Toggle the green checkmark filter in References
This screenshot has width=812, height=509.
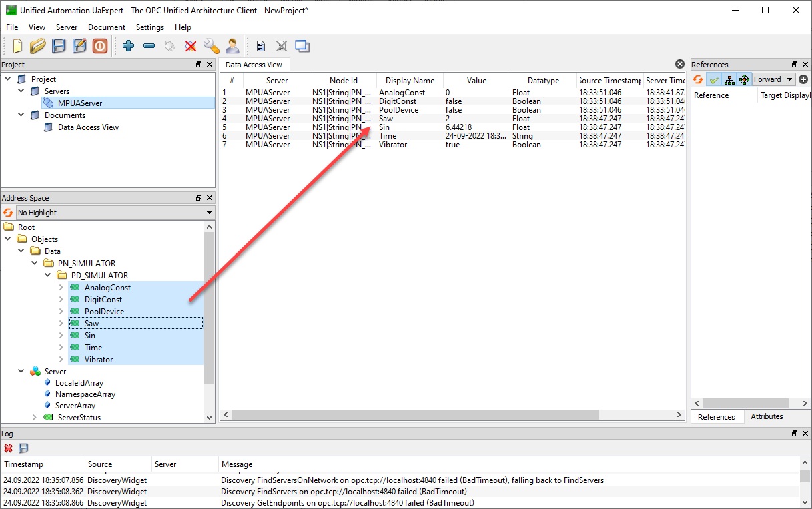point(714,79)
